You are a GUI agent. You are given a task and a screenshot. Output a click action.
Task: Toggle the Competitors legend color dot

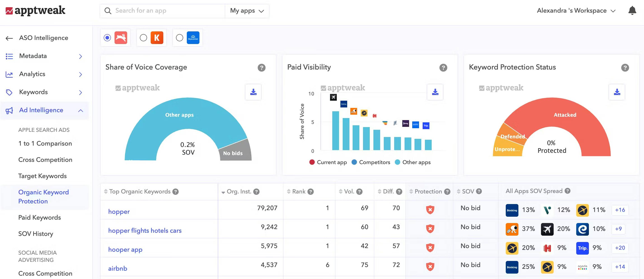pyautogui.click(x=354, y=162)
